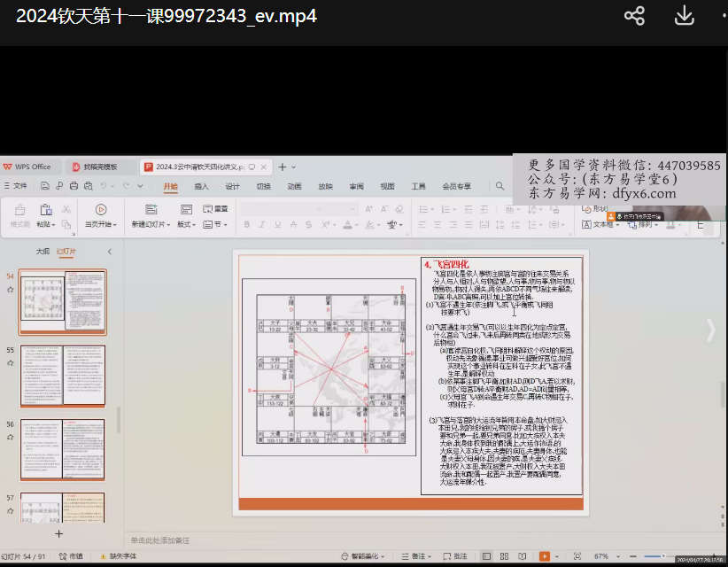Click the print icon in quick access toolbar
The height and width of the screenshot is (567, 728).
[x=74, y=186]
